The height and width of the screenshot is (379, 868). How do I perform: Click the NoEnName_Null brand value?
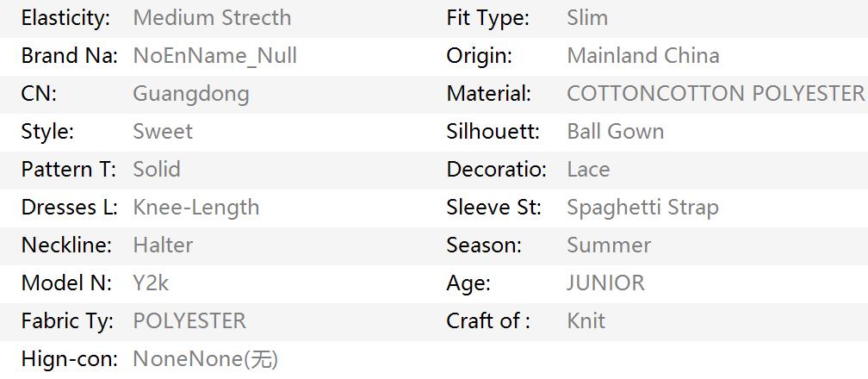[215, 56]
